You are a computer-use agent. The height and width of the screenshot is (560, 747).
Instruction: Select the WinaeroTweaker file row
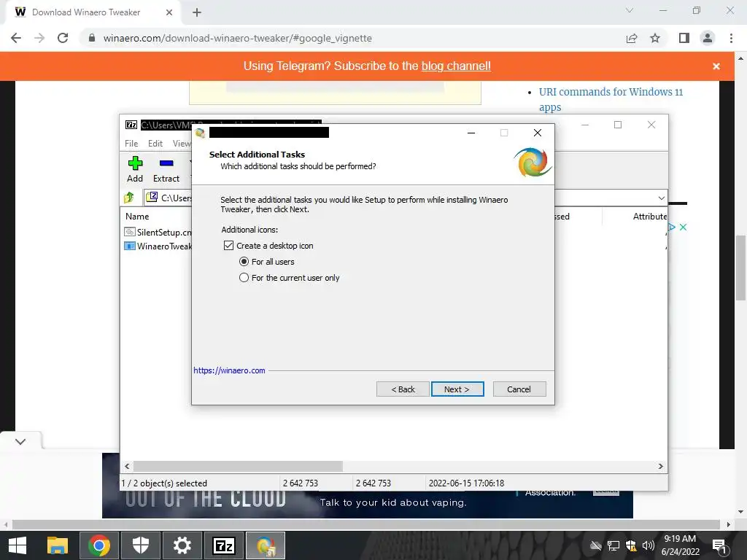tap(158, 246)
